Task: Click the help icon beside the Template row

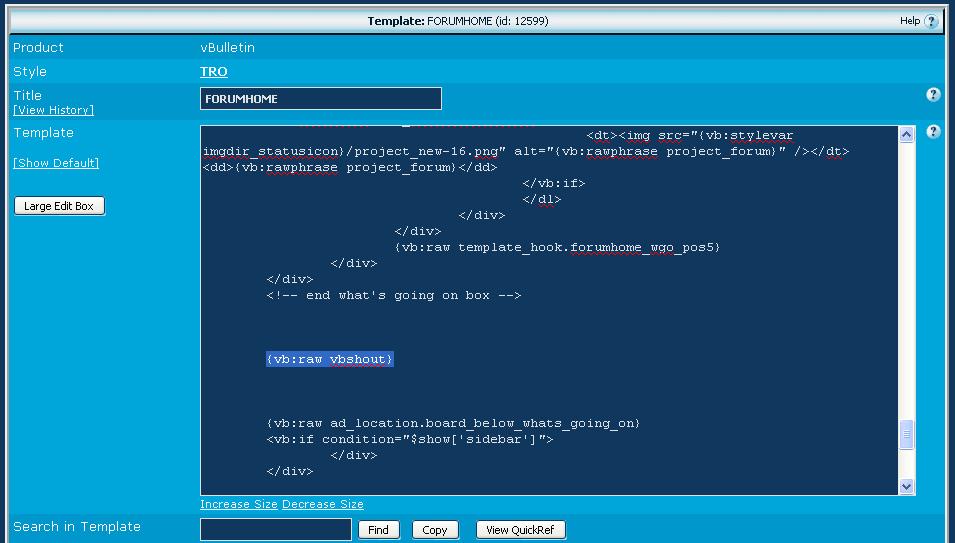Action: point(933,131)
